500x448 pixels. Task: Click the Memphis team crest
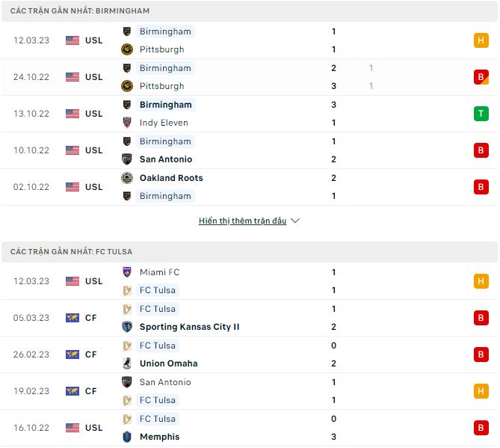click(127, 437)
